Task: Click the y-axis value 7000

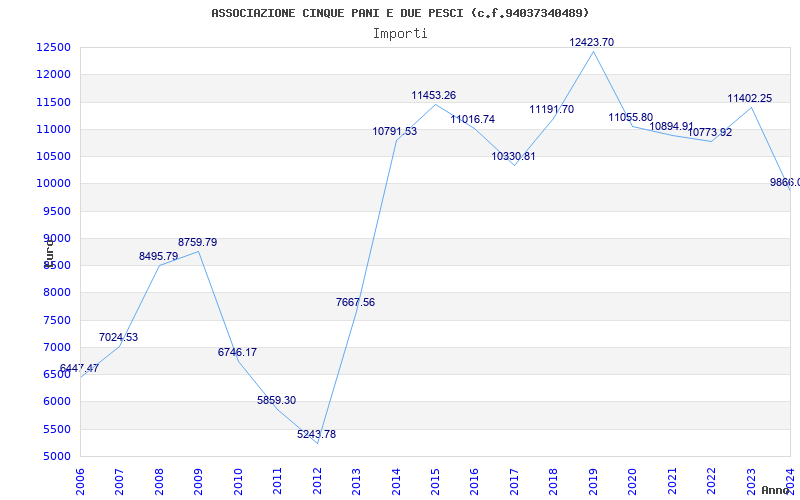Action: (56, 347)
